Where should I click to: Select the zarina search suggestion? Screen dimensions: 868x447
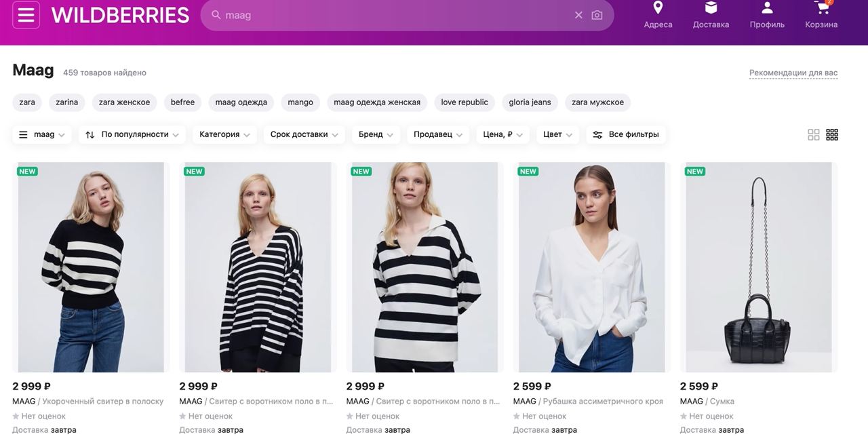[66, 102]
